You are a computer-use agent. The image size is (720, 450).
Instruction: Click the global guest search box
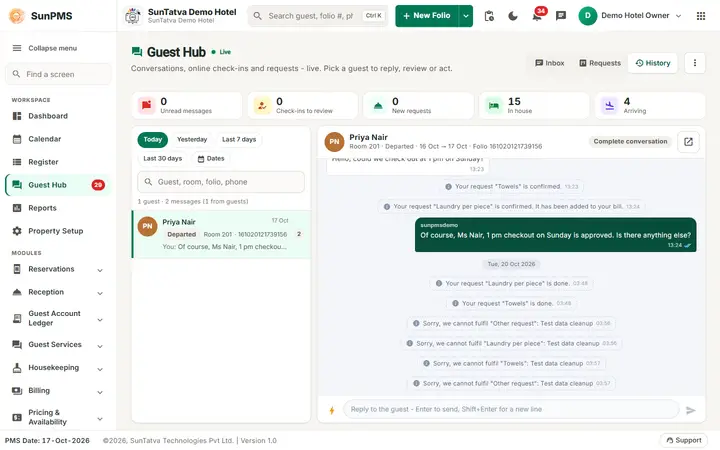point(318,16)
